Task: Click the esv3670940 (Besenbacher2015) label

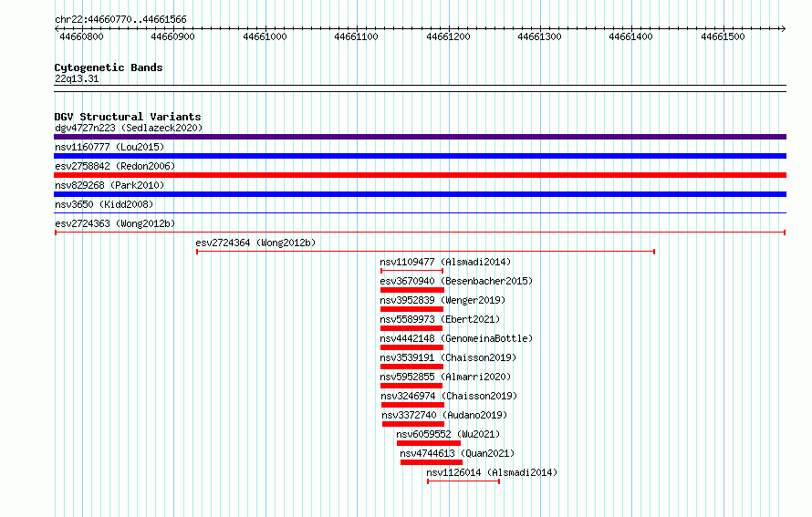Action: tap(456, 281)
